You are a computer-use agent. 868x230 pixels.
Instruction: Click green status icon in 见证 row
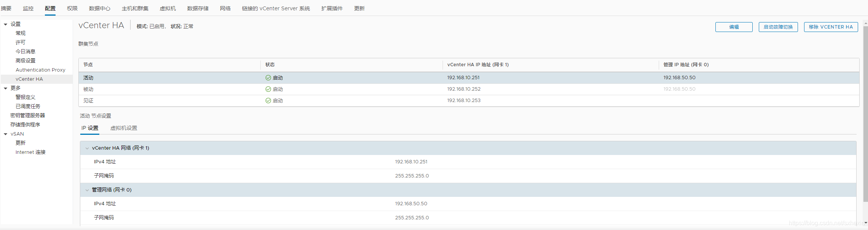(x=268, y=101)
